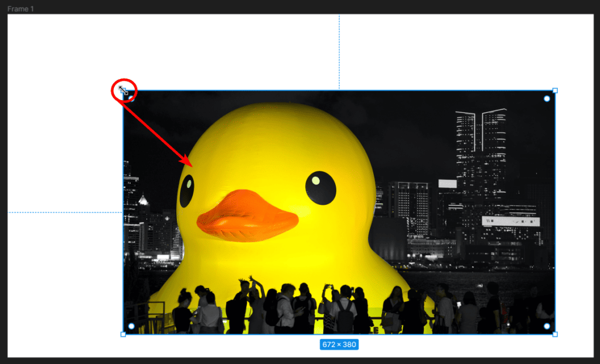Click the vertical dashed guide above the image
Viewport: 600px width, 364px height.
339,53
